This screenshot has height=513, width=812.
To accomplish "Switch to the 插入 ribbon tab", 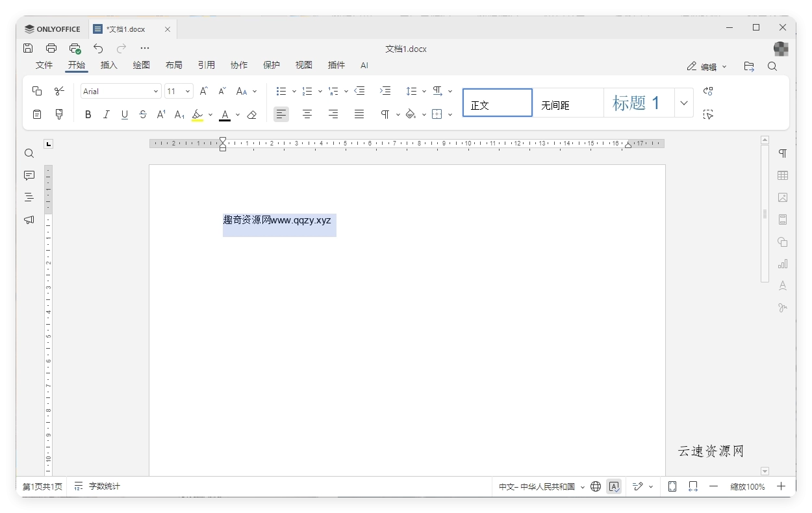I will pyautogui.click(x=108, y=65).
